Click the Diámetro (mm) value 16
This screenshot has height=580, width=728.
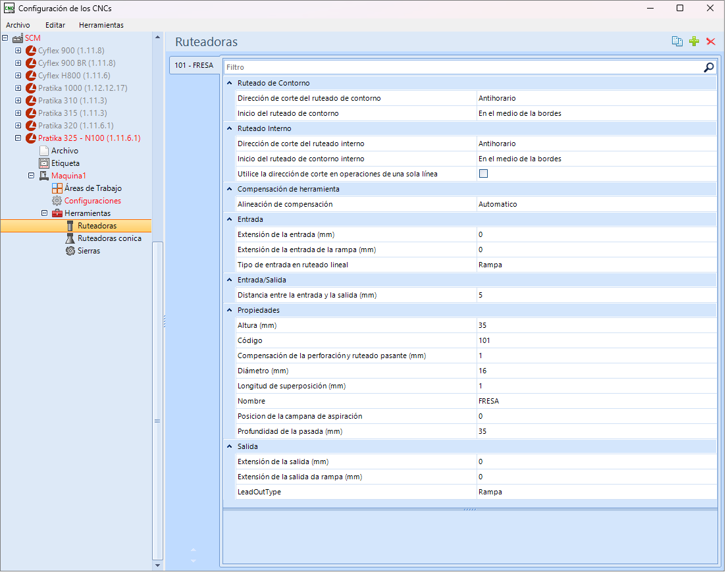[596, 371]
